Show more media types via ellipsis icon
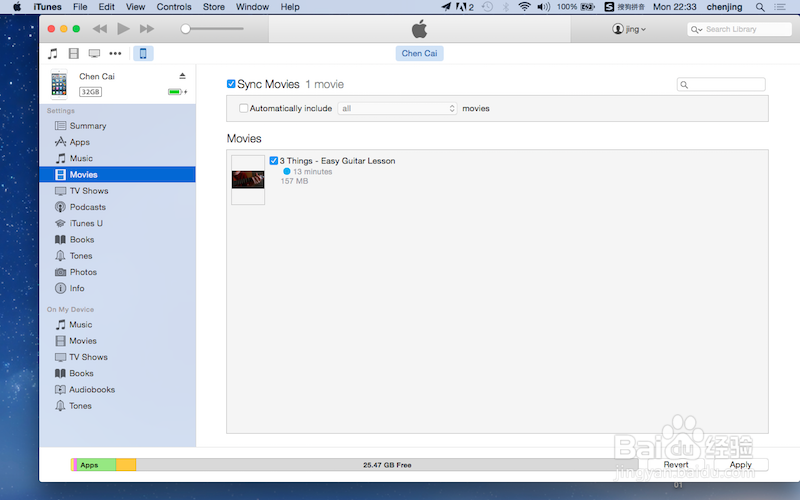800x500 pixels. 115,54
